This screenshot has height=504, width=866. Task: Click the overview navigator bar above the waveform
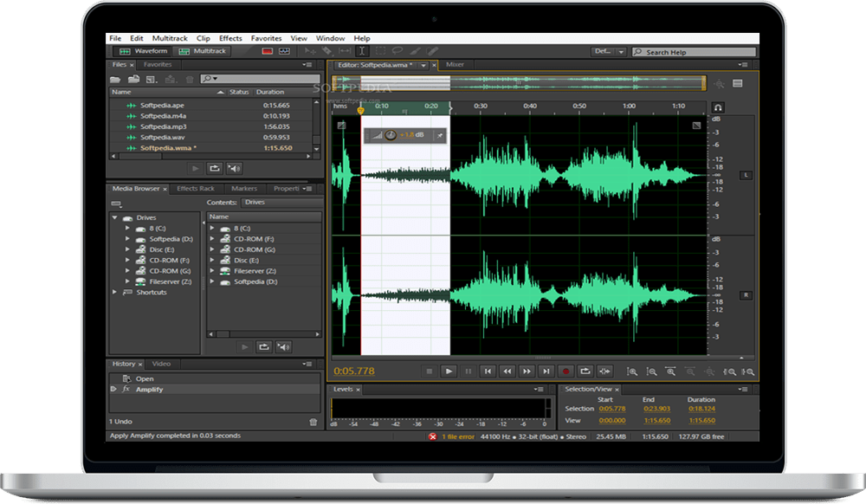coord(519,83)
